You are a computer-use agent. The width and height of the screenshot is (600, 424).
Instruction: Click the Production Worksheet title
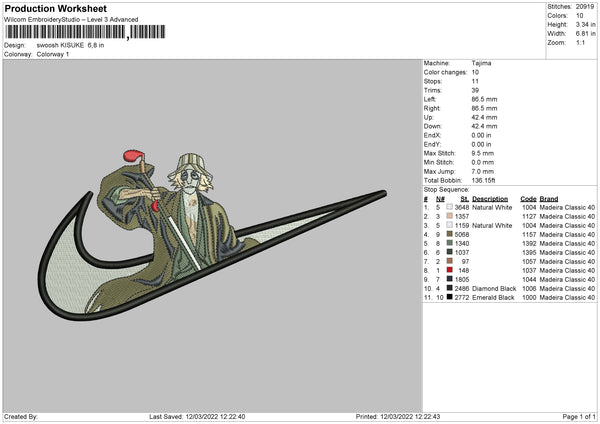click(55, 8)
